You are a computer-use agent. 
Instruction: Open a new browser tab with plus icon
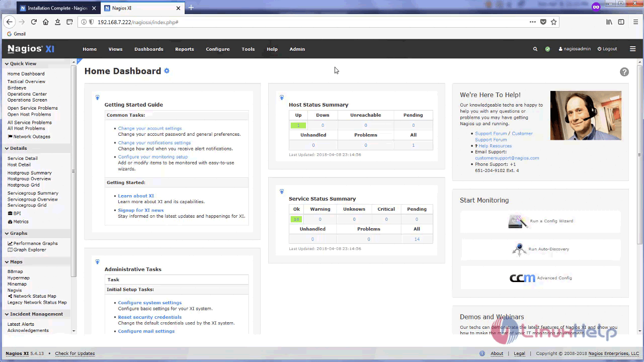coord(191,8)
